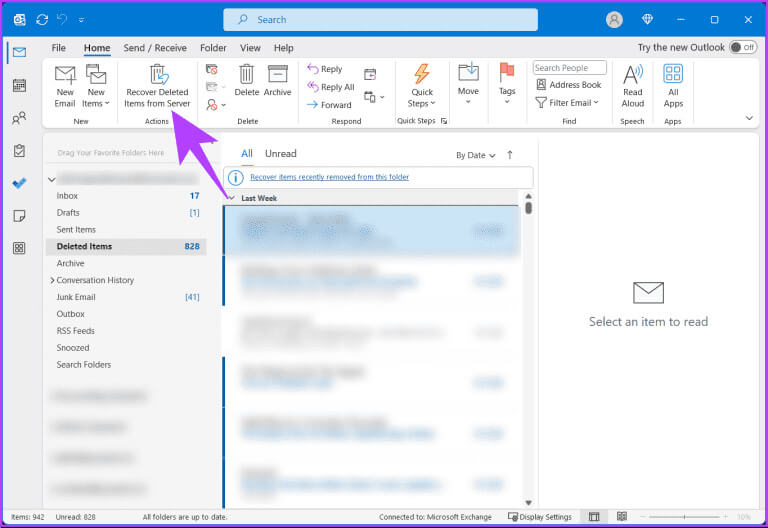Open More Apps grid icon in sidebar
Viewport: 768px width, 528px height.
click(x=19, y=248)
